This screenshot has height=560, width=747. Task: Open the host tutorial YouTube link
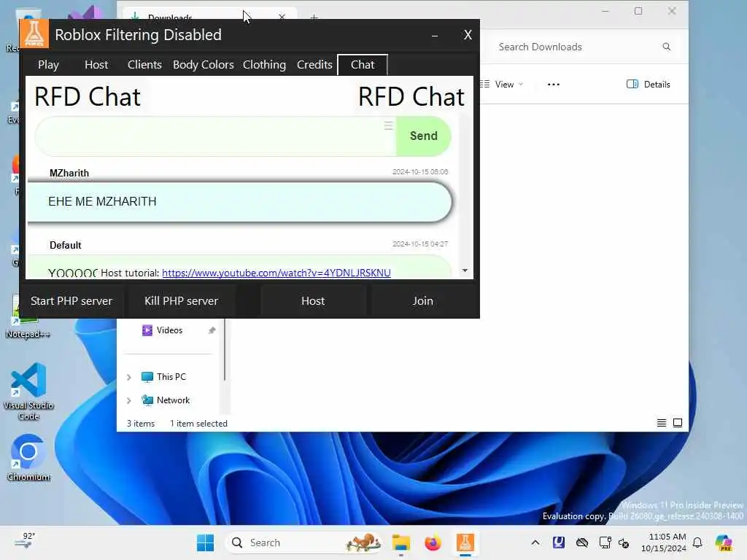tap(276, 273)
